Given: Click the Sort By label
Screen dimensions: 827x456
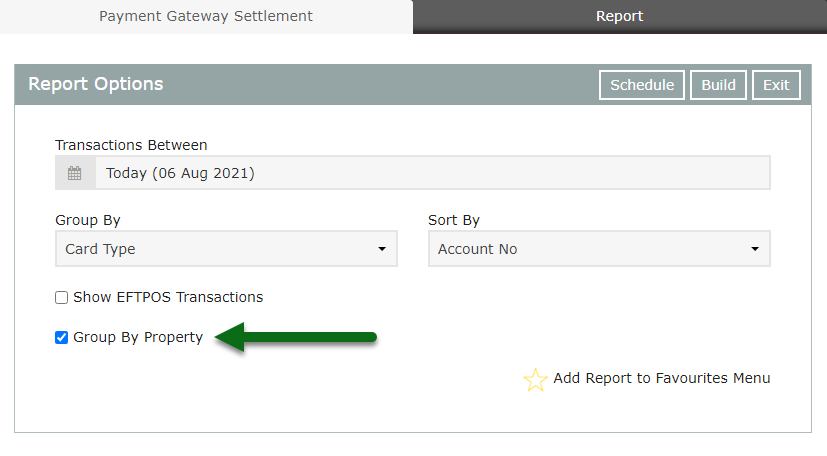Looking at the screenshot, I should coord(454,220).
